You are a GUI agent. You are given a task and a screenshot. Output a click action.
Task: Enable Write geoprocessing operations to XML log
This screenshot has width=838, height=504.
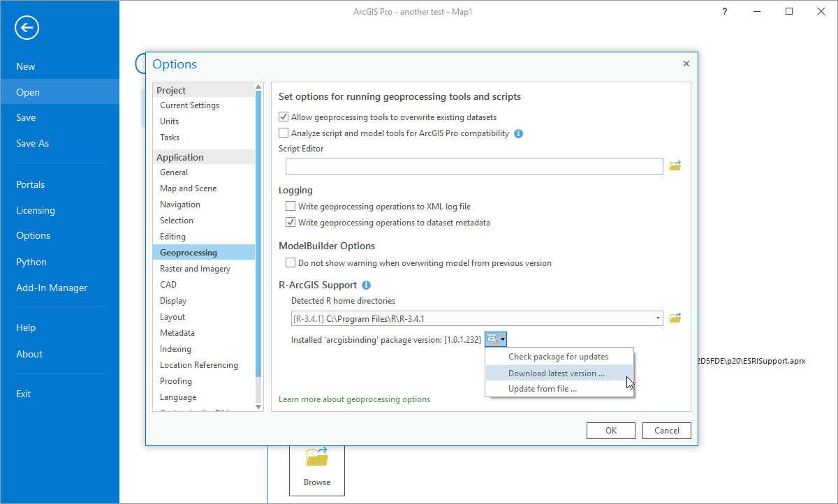pos(291,207)
